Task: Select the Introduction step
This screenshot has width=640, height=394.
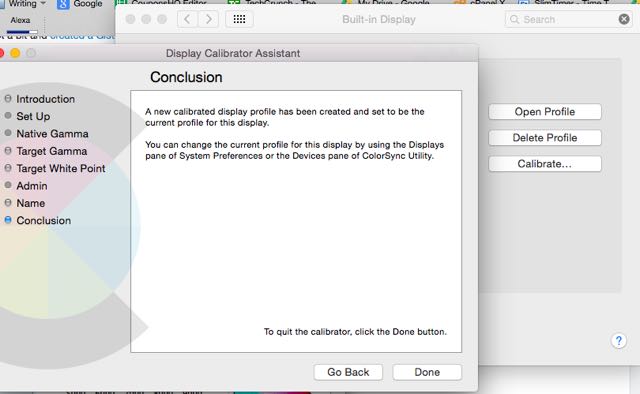Action: point(45,99)
